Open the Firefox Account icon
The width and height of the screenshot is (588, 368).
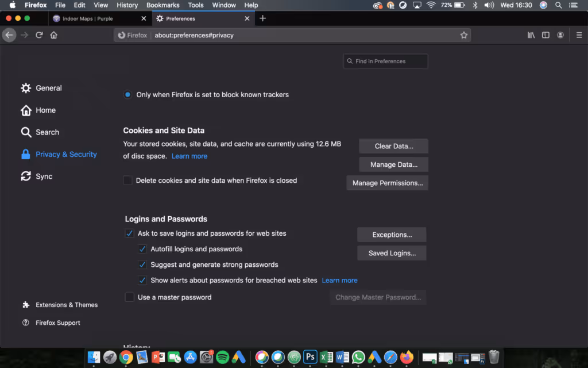tap(560, 35)
